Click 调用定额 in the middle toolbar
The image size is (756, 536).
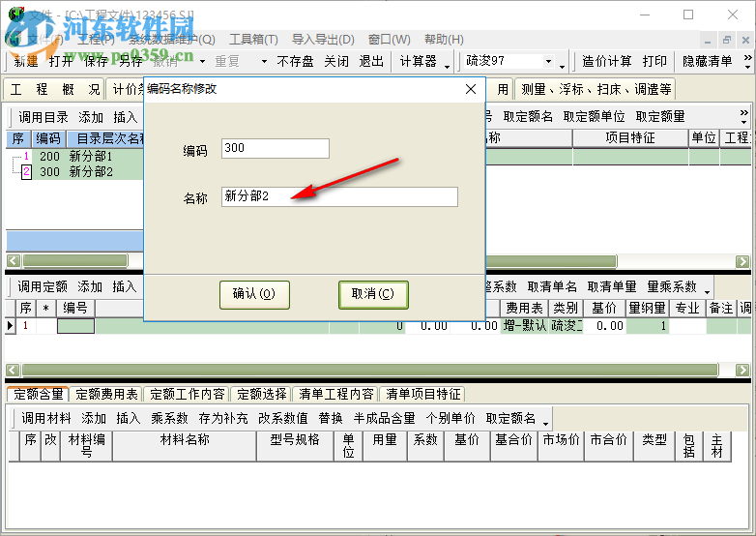43,287
